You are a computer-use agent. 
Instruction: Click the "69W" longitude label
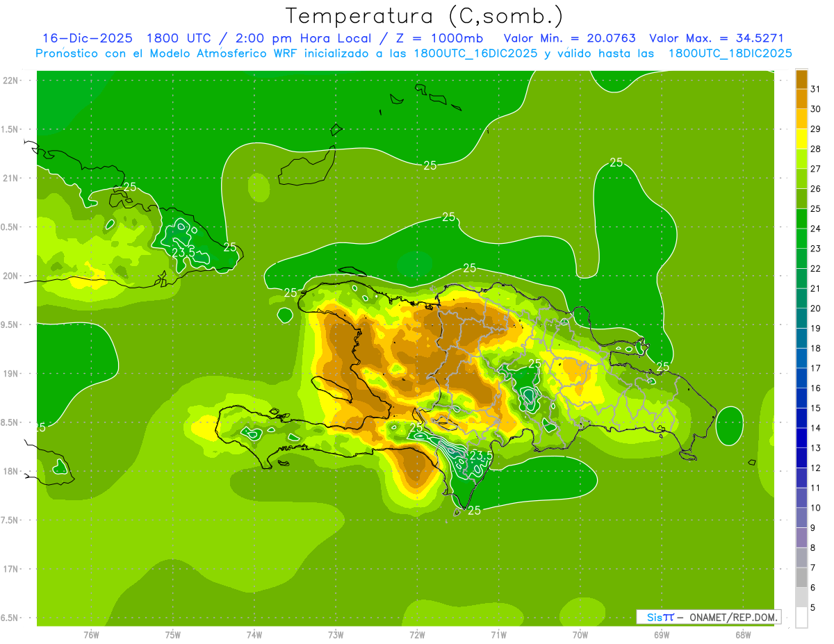pyautogui.click(x=662, y=634)
